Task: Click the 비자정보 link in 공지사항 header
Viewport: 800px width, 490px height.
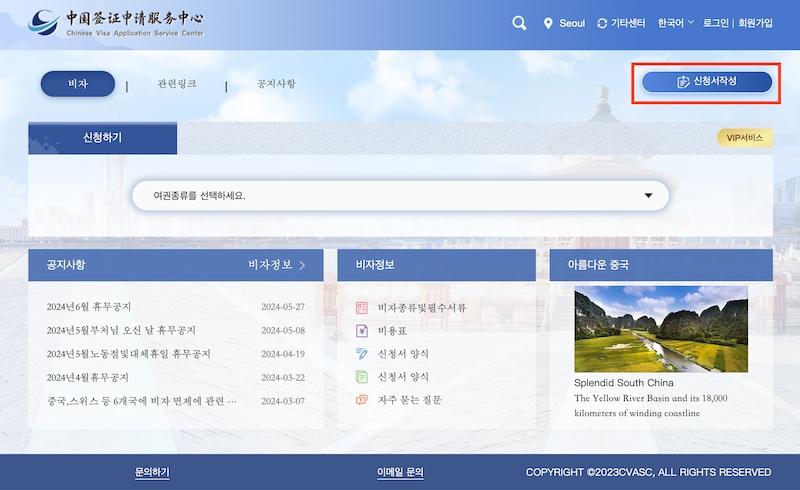Action: coord(270,264)
